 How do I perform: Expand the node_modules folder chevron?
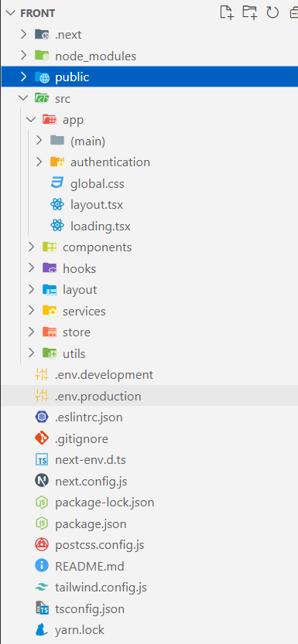[23, 56]
